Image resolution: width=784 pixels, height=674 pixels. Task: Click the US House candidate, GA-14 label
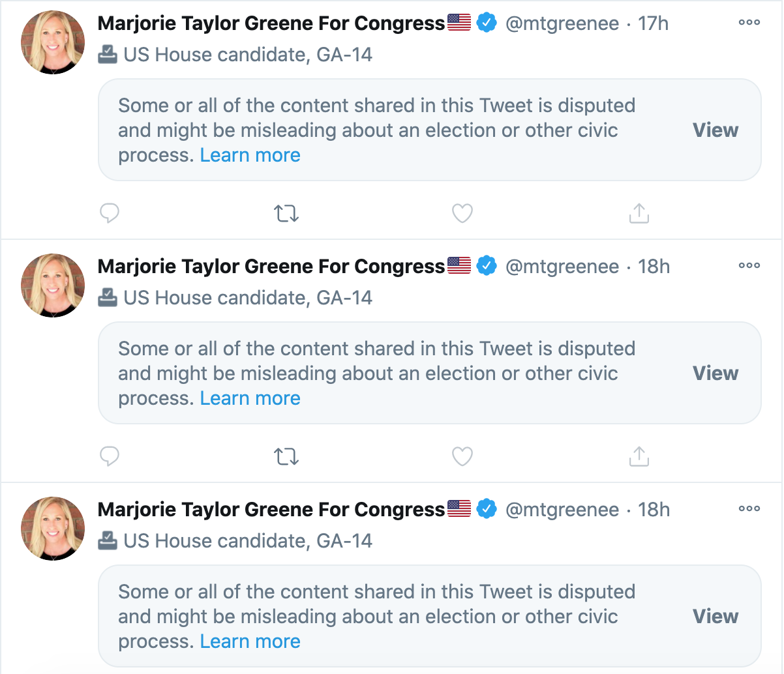click(x=248, y=55)
